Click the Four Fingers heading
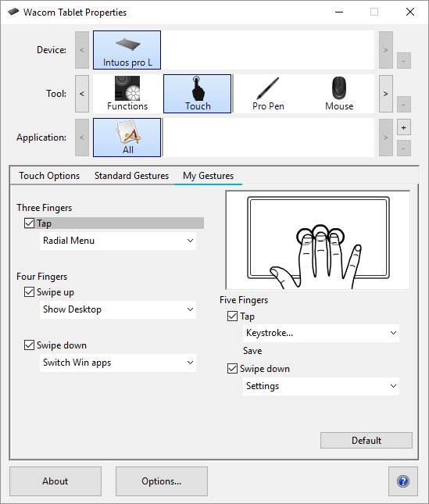Screen dimensions: 429x504 [x=42, y=277]
